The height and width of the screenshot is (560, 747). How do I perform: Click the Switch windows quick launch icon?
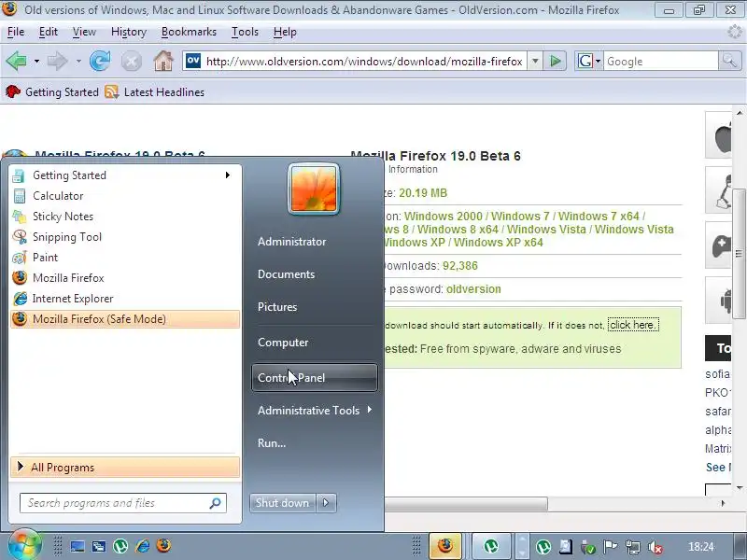(99, 546)
